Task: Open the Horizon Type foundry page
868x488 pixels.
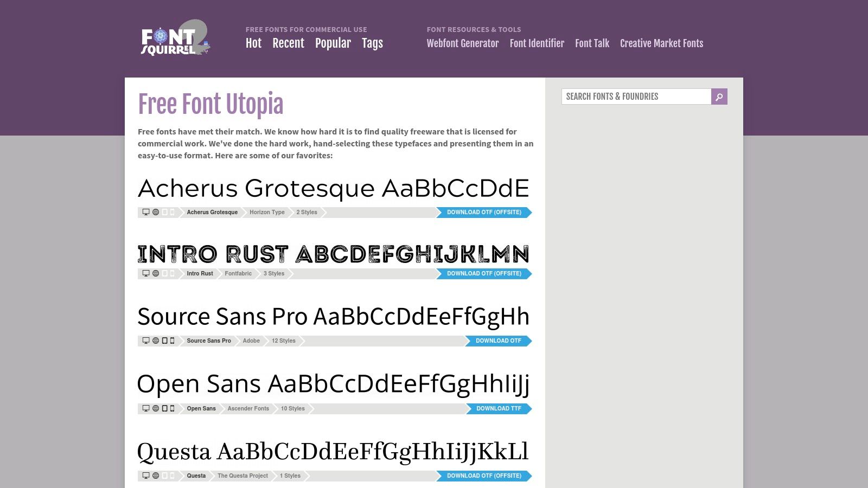Action: (x=266, y=212)
